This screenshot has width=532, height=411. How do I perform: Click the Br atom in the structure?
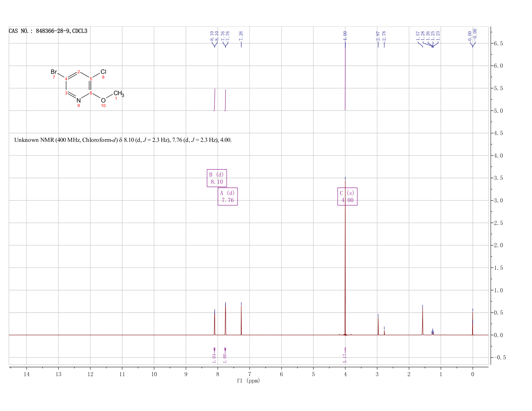tap(54, 72)
